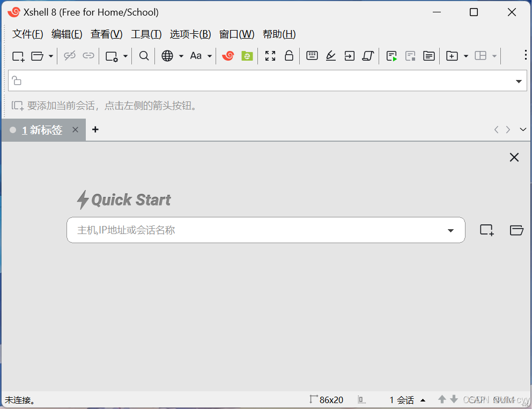
Task: Expand the Quick Start host dropdown arrow
Action: [450, 231]
